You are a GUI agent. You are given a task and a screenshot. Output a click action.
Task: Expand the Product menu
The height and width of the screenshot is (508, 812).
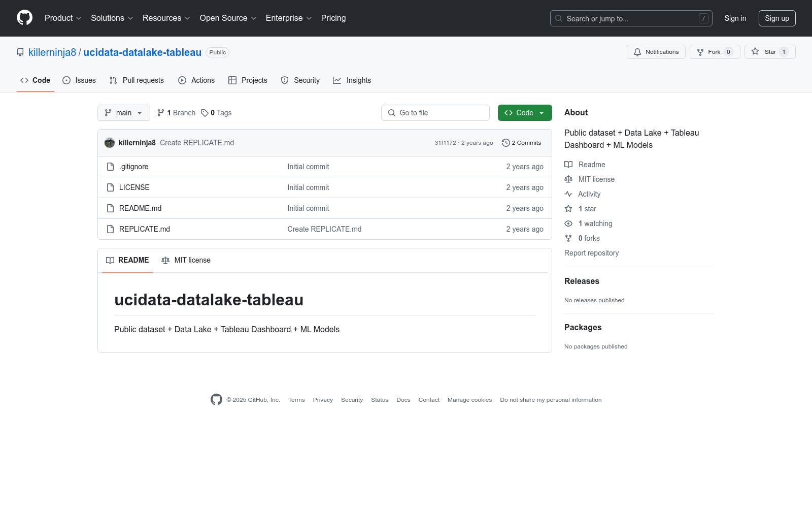click(x=63, y=18)
